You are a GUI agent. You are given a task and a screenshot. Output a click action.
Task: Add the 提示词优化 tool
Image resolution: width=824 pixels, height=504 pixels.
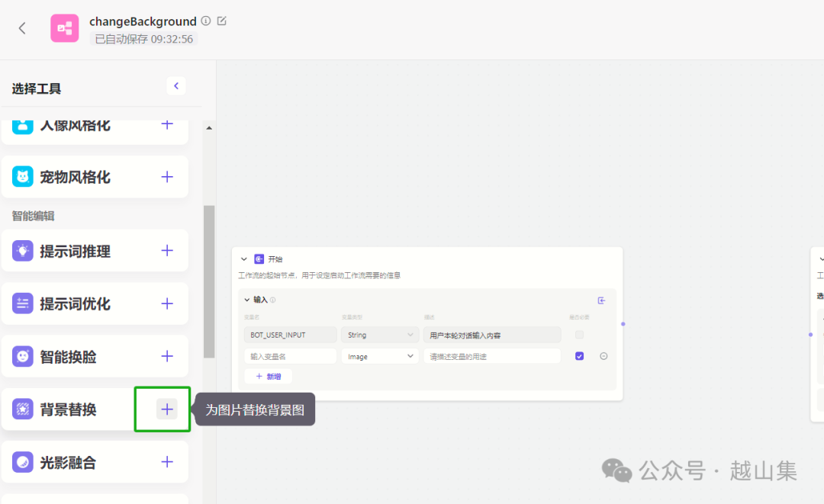coord(167,303)
